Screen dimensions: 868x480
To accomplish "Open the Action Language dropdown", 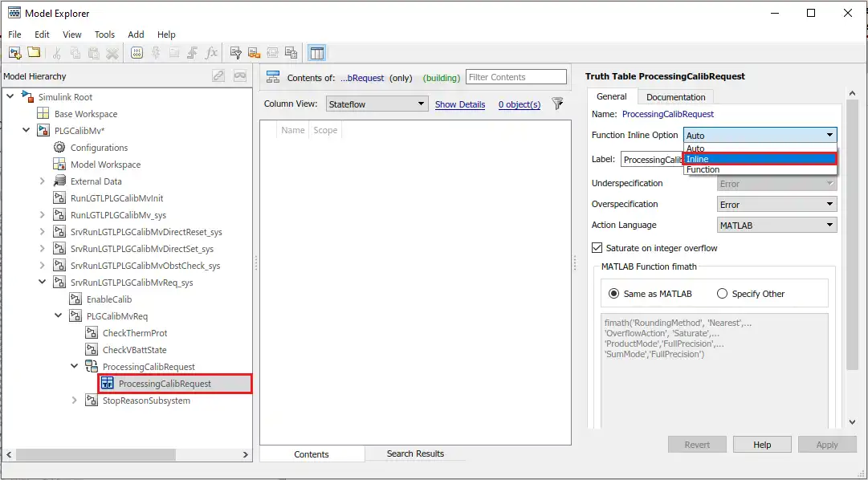I will (x=776, y=226).
